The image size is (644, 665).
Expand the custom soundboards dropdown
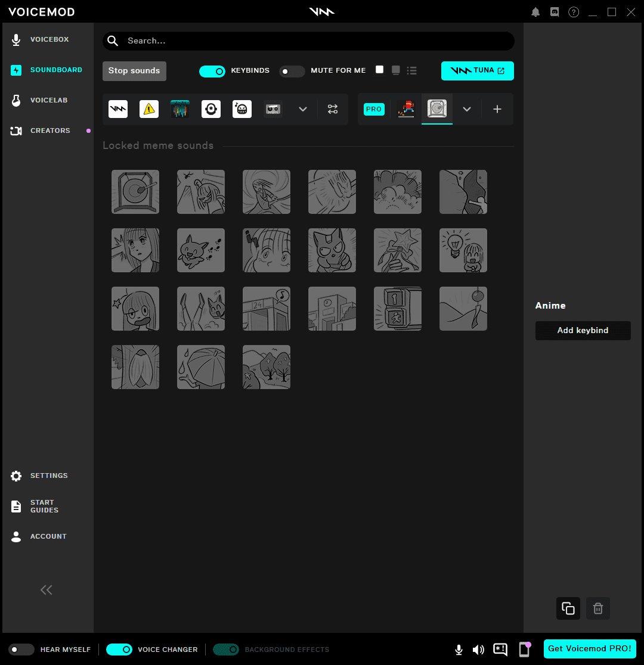(467, 109)
